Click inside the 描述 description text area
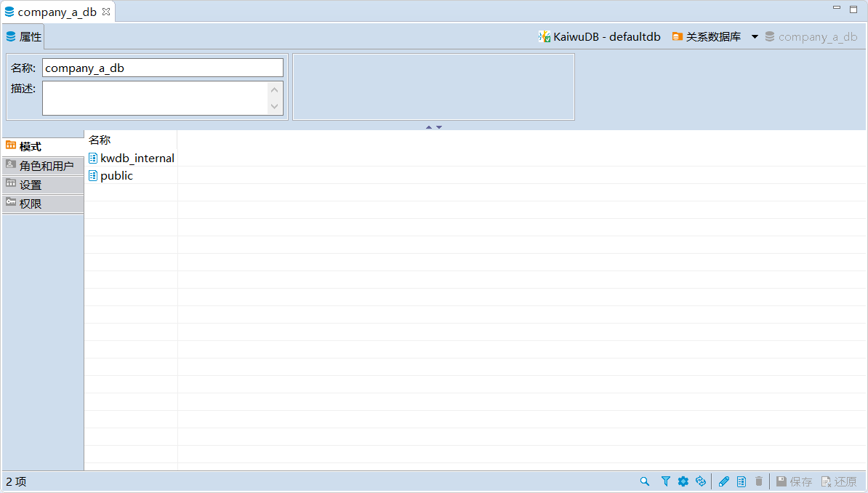Image resolution: width=868 pixels, height=493 pixels. (x=154, y=98)
